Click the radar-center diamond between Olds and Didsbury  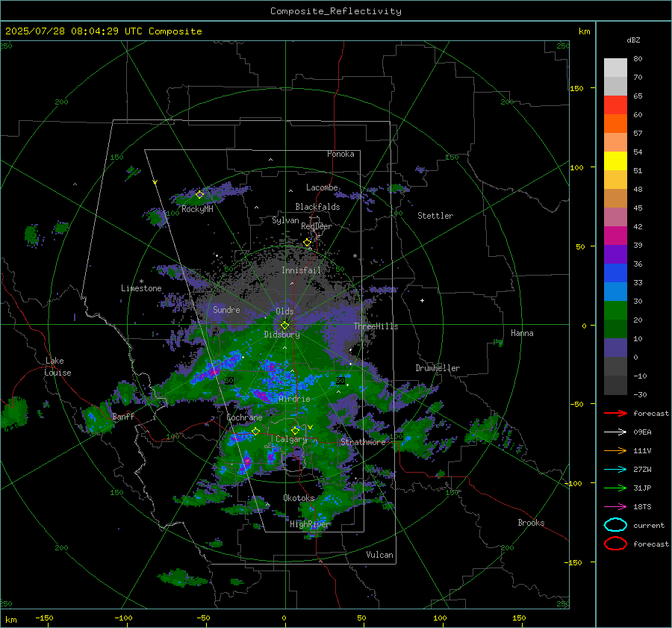pyautogui.click(x=284, y=325)
